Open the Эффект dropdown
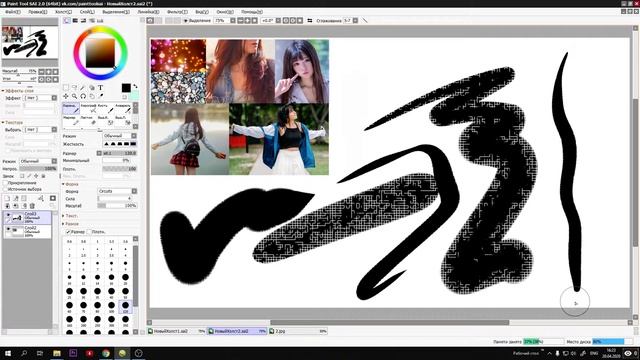 (40, 98)
